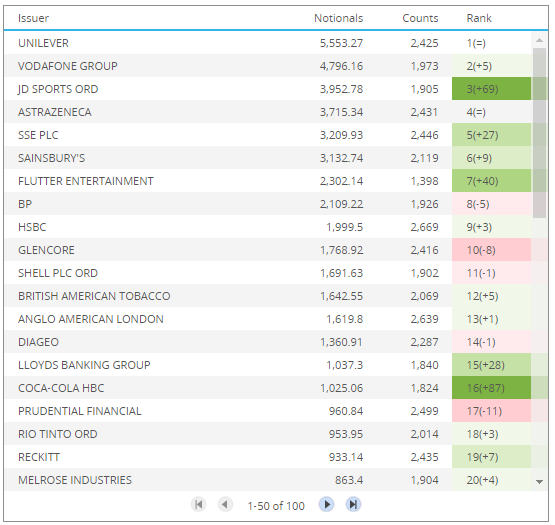Click the 19(+7) rank cell
Screen dimensions: 555x525
click(491, 457)
